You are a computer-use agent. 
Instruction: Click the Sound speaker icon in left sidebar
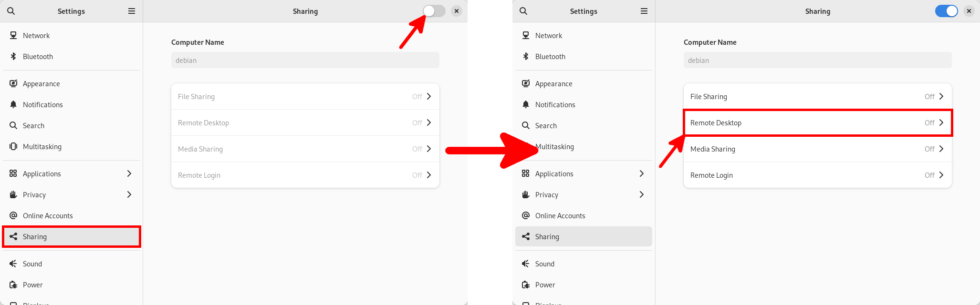pos(13,264)
